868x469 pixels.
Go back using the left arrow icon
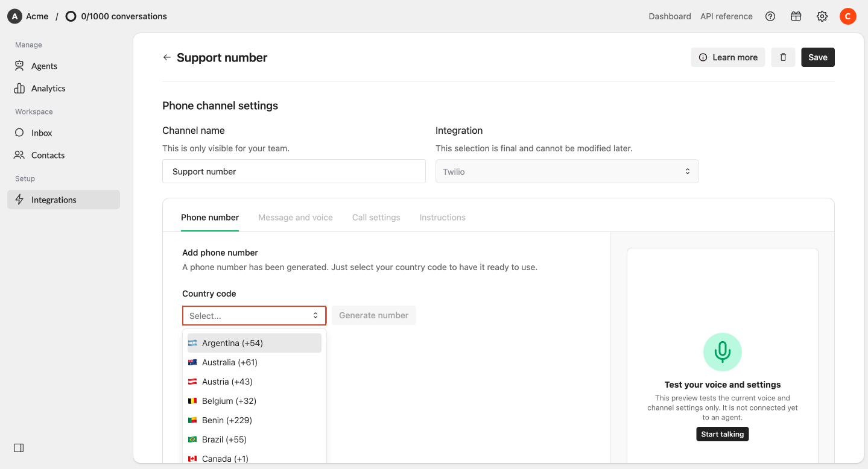pyautogui.click(x=167, y=57)
